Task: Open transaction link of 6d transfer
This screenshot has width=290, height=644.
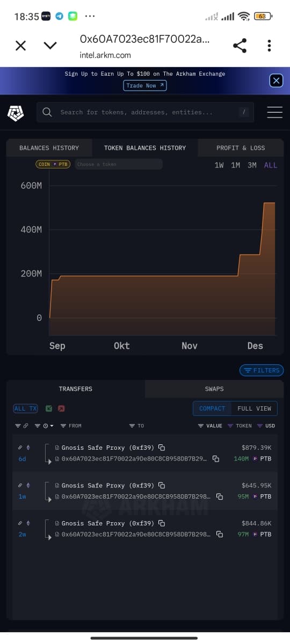Action: coord(20,448)
